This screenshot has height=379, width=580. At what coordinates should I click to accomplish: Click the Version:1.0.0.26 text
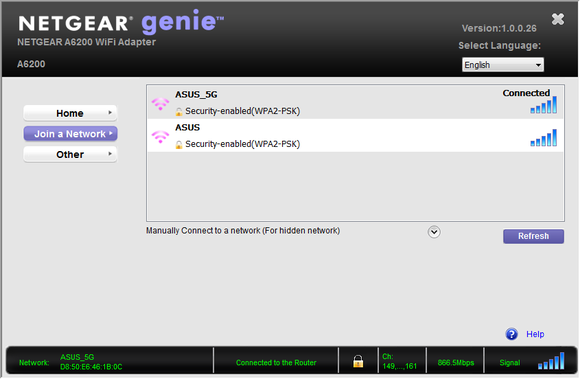tap(499, 28)
